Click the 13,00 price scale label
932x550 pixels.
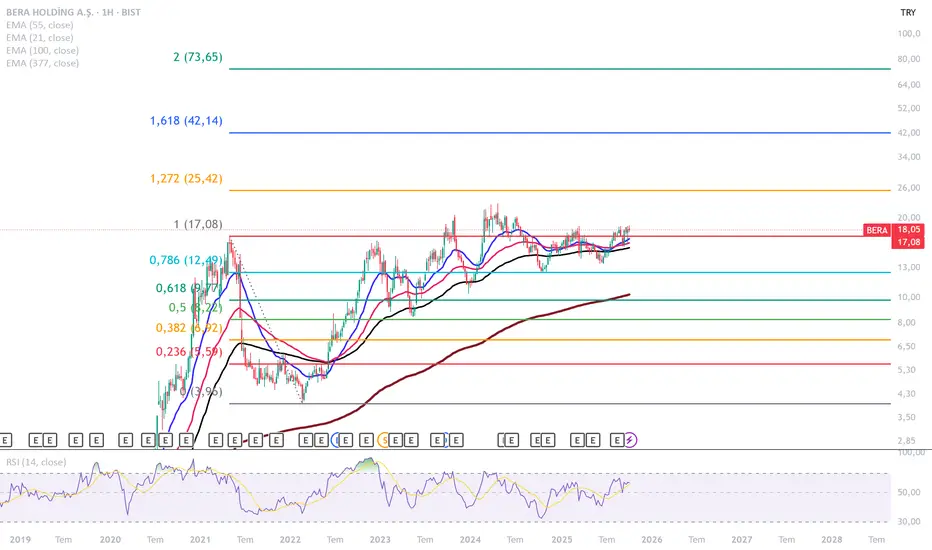(909, 267)
